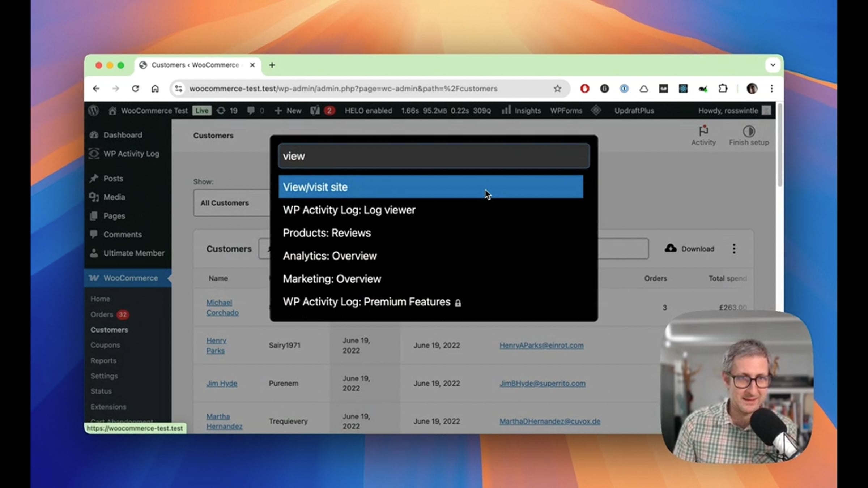The image size is (868, 488).
Task: Click the MarthaDHernandez@cuvox.de email link
Action: 550,421
